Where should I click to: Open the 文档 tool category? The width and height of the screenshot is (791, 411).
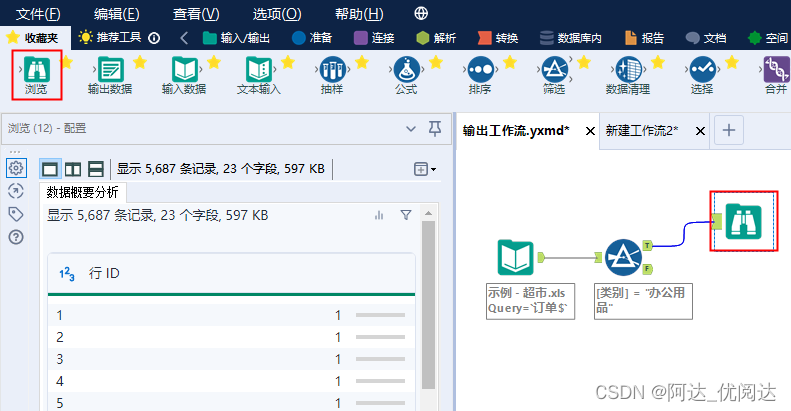(706, 38)
